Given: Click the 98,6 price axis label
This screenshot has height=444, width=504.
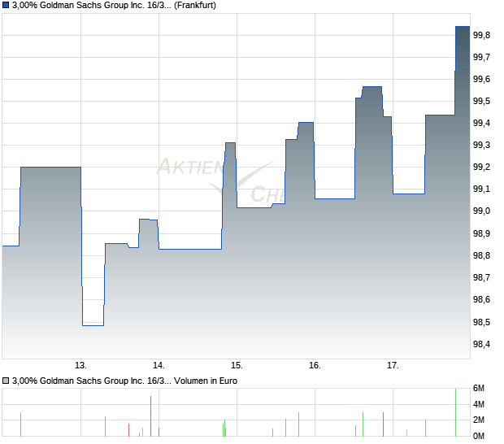Looking at the screenshot, I should click(481, 299).
